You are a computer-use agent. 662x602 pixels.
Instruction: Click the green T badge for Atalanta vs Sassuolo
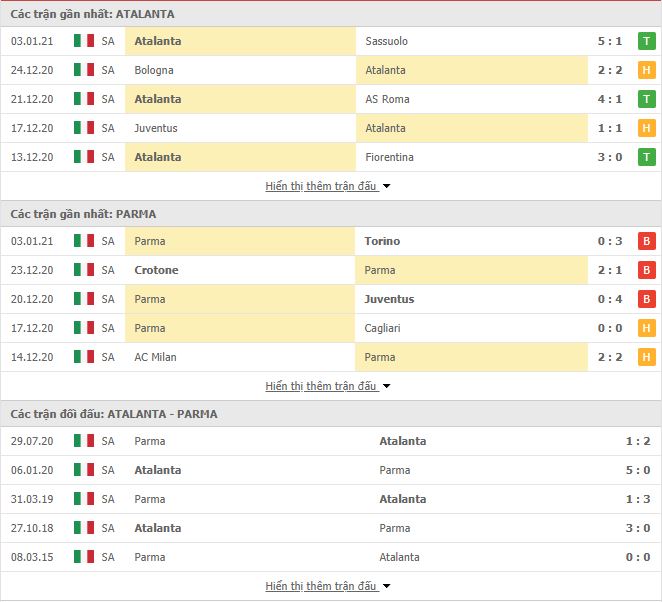(646, 41)
